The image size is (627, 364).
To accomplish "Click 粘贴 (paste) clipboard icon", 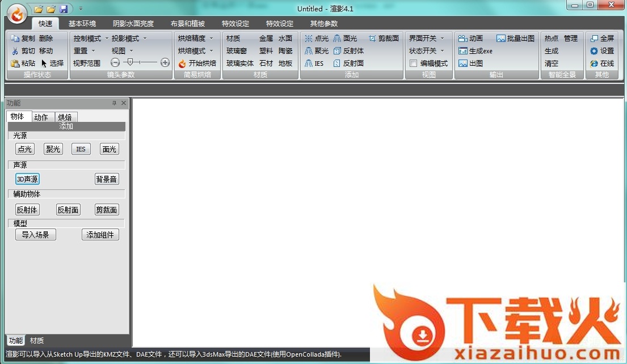I will click(24, 63).
